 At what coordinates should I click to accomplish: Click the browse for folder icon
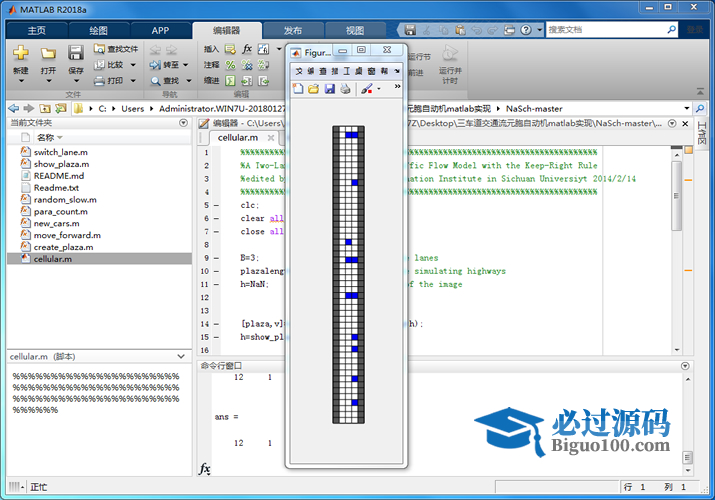point(60,108)
